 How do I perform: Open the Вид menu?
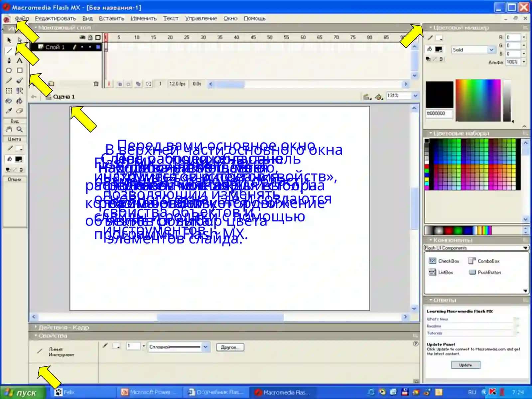(87, 18)
